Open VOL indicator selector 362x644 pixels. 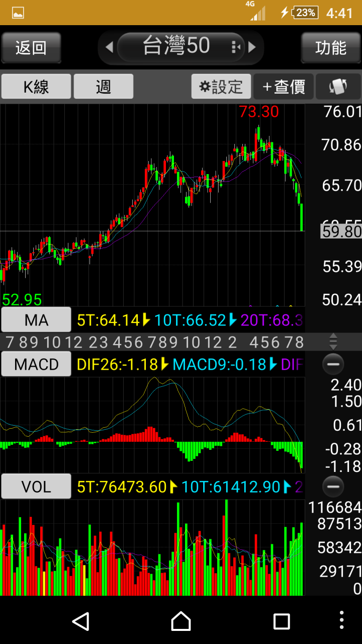36,487
